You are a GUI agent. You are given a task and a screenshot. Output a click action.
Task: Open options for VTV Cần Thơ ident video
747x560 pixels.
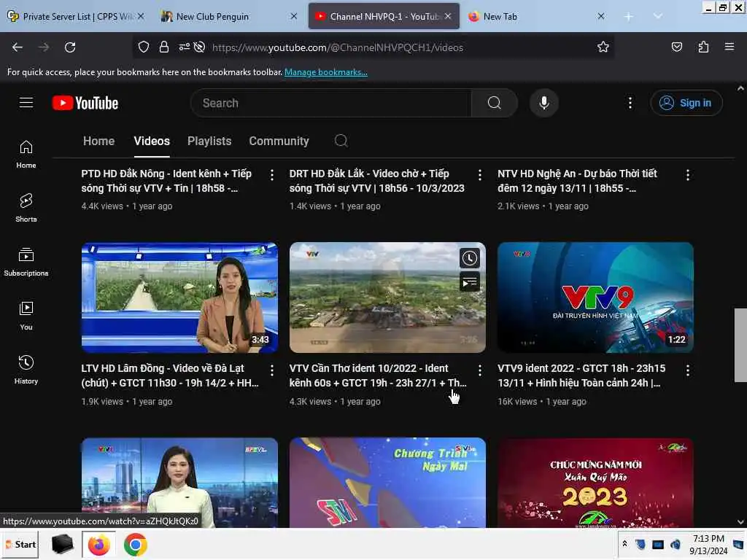tap(480, 370)
